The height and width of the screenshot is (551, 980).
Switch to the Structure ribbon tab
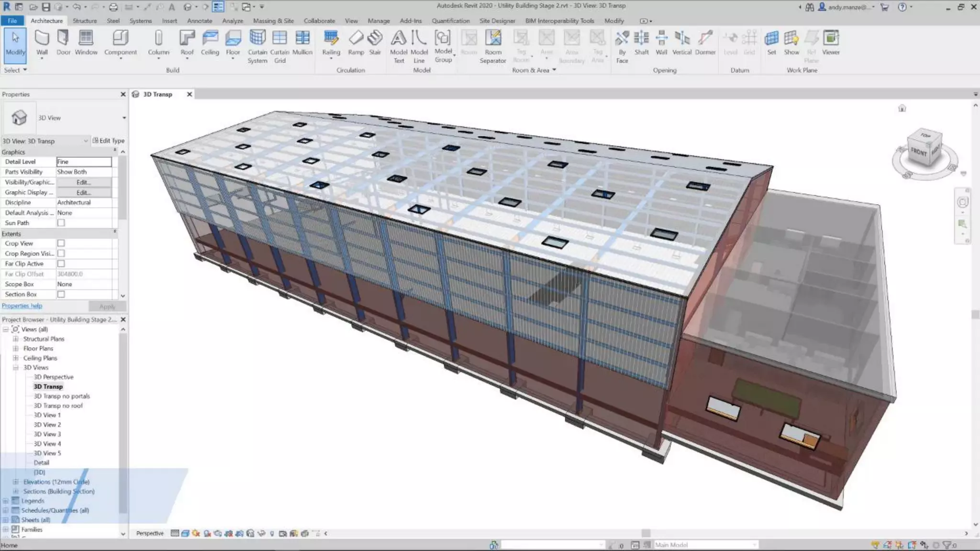pyautogui.click(x=85, y=21)
